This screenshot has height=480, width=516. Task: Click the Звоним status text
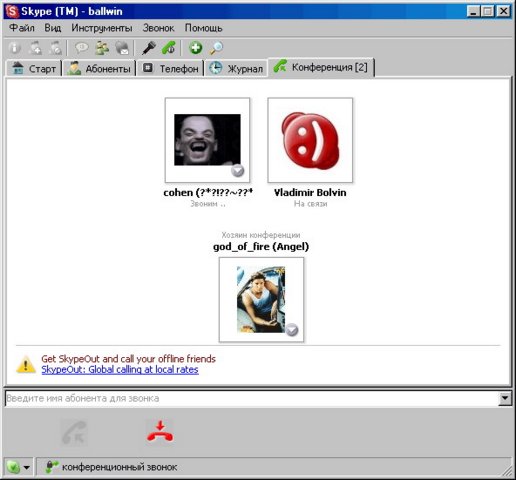[208, 204]
